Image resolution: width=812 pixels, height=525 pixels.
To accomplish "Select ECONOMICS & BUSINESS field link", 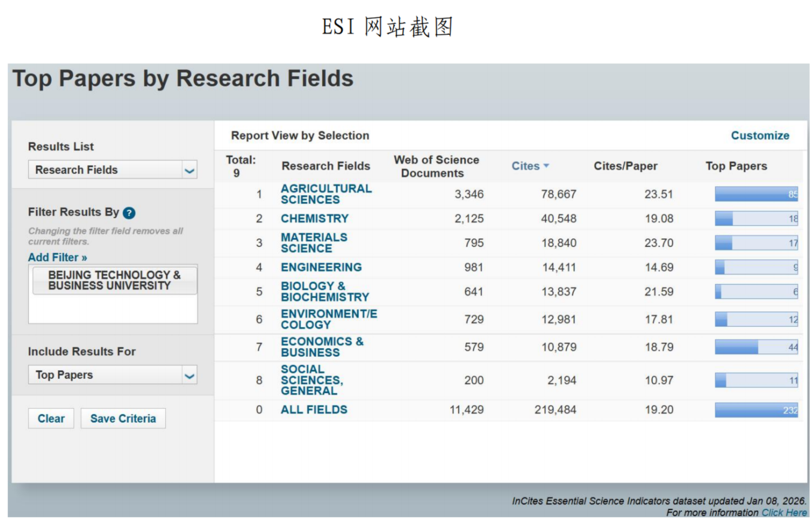I will coord(322,347).
